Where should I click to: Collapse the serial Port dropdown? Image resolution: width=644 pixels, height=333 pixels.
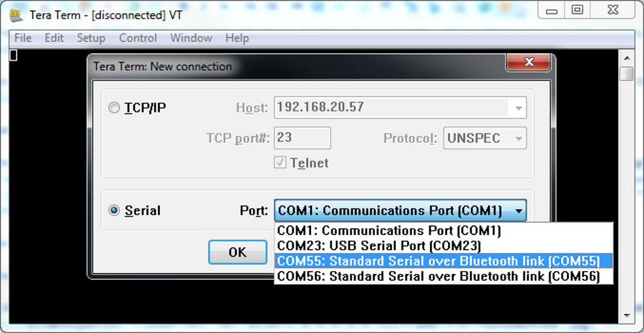click(518, 211)
